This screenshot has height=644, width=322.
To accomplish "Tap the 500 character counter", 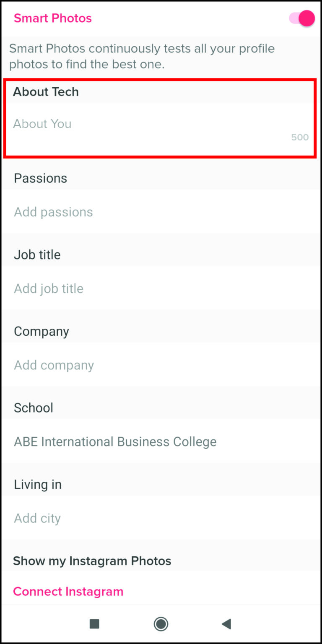I will click(300, 138).
